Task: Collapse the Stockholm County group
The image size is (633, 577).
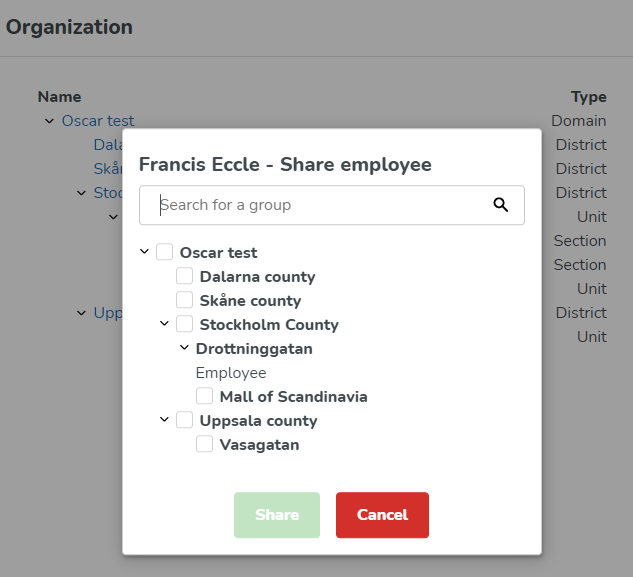Action: [x=165, y=324]
